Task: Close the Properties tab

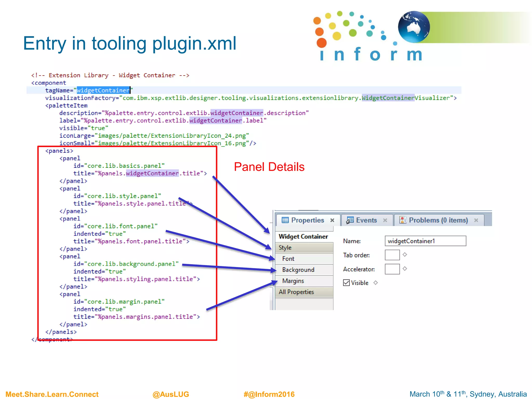Action: tap(332, 220)
